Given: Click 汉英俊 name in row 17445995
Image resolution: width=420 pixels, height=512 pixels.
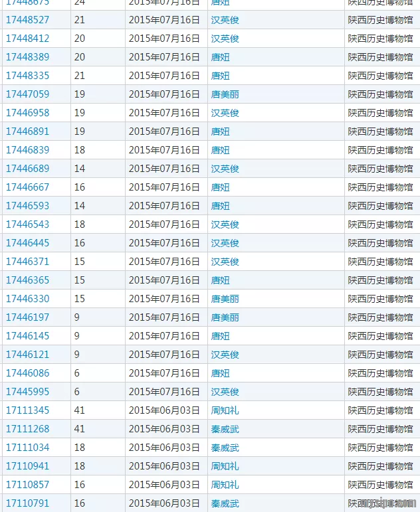Looking at the screenshot, I should (225, 392).
